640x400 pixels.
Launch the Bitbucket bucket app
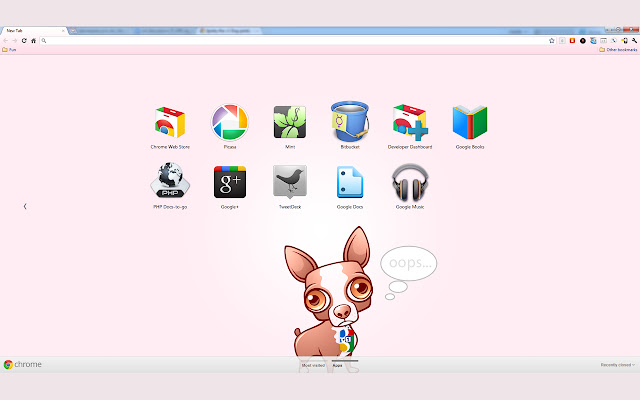click(350, 121)
